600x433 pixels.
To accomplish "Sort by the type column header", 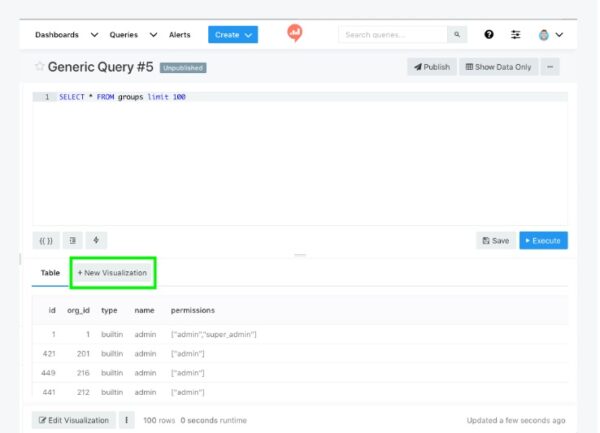I will point(109,311).
